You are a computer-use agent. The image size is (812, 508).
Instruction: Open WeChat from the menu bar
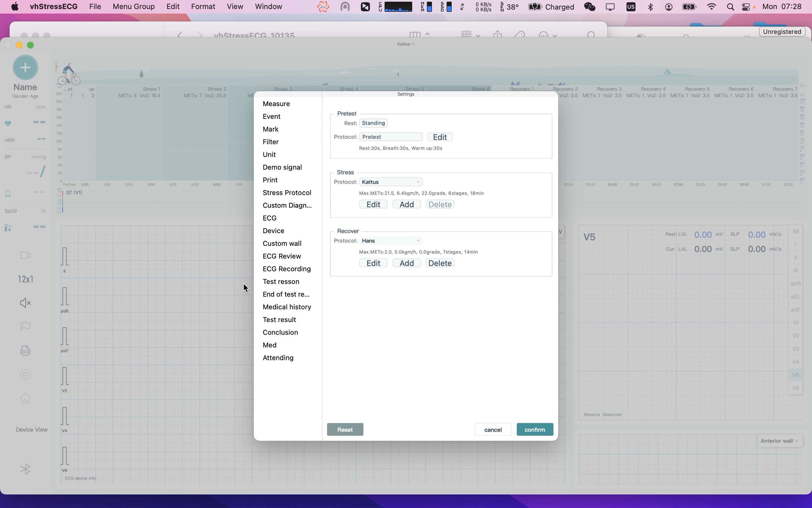tap(590, 7)
